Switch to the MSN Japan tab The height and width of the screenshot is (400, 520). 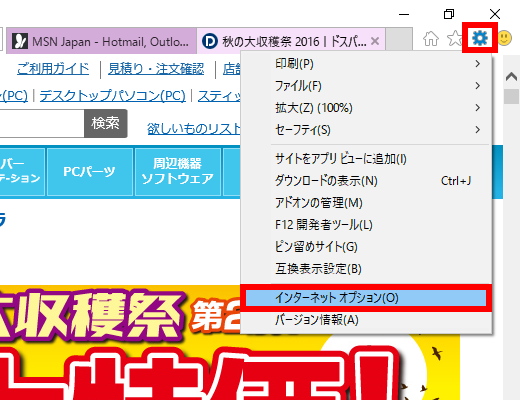click(101, 41)
